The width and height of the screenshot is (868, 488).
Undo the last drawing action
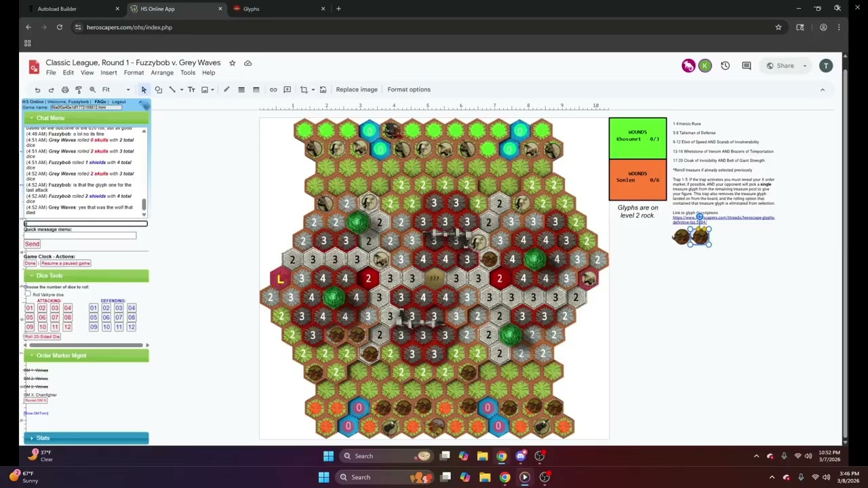37,89
